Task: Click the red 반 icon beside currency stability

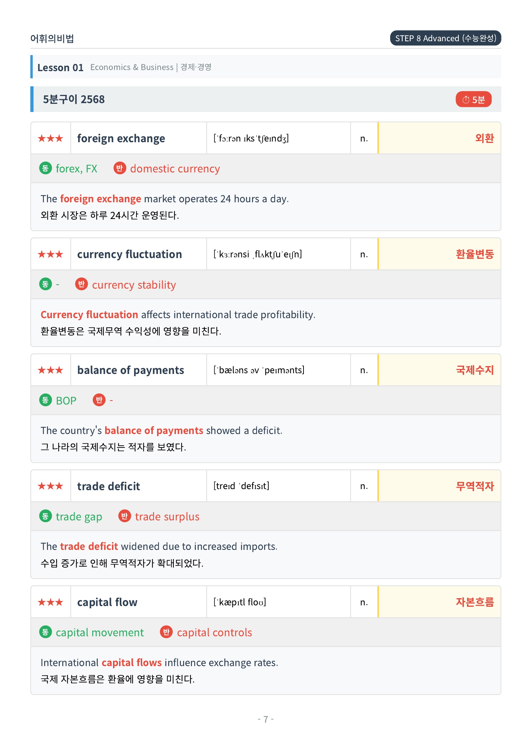Action: [81, 284]
